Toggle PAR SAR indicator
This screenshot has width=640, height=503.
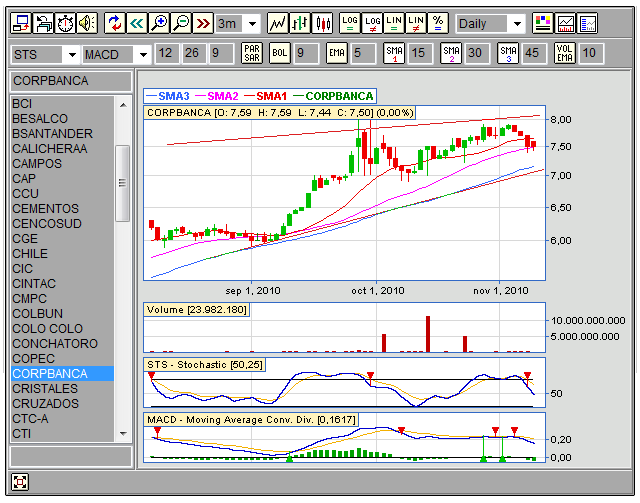tap(252, 53)
